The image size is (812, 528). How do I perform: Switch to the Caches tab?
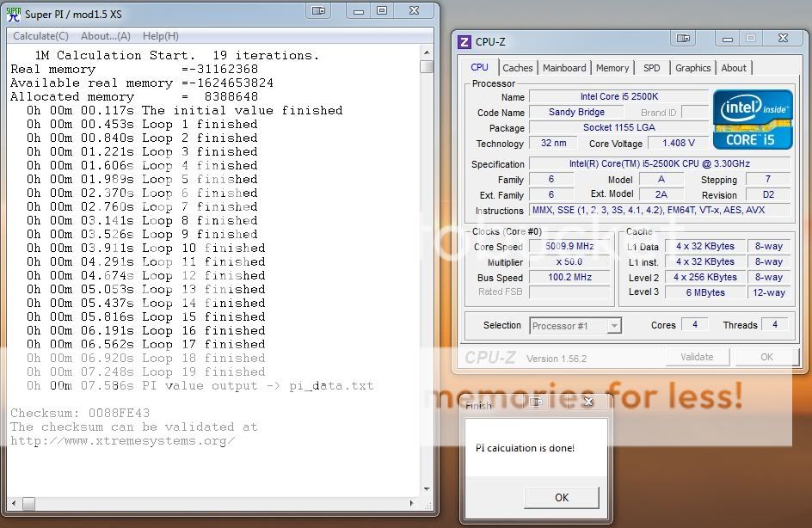tap(517, 68)
